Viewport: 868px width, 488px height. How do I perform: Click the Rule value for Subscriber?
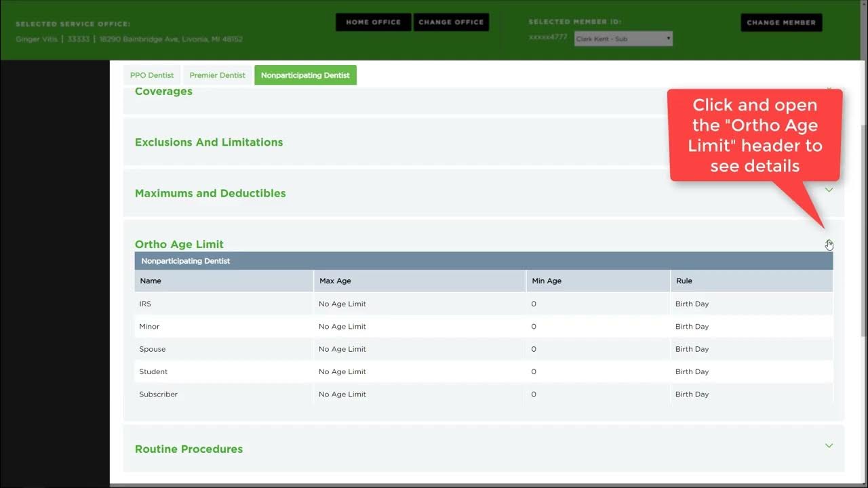692,394
